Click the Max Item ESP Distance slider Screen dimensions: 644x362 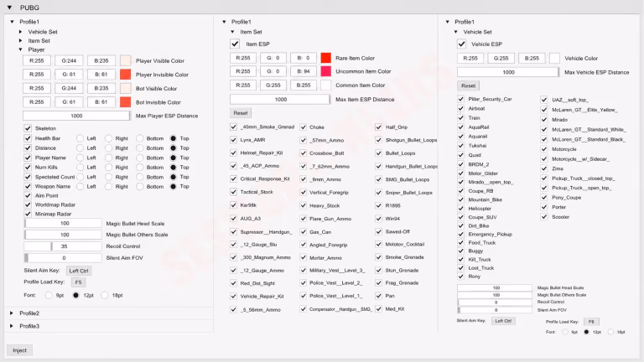pos(280,100)
